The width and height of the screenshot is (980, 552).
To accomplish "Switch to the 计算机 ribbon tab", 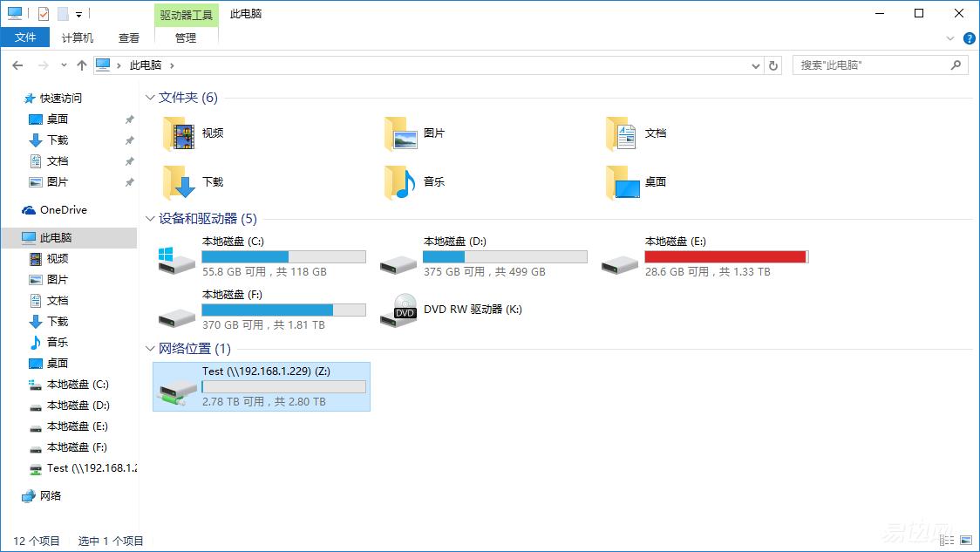I will [78, 37].
